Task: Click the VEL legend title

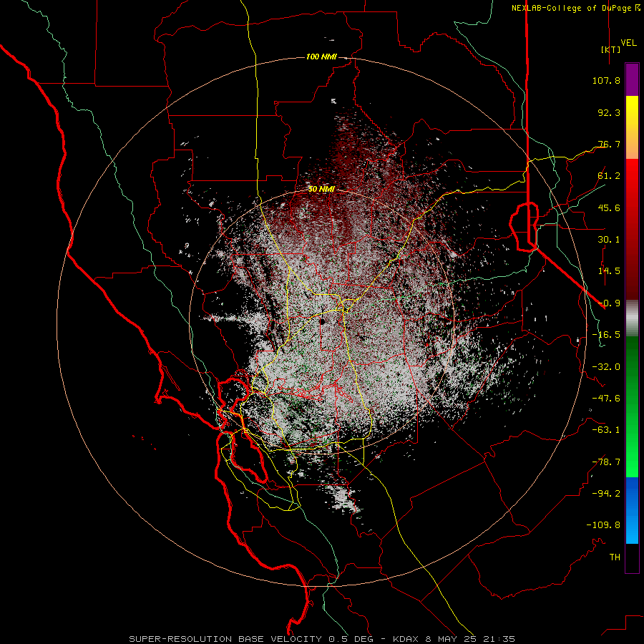Action: pos(628,43)
